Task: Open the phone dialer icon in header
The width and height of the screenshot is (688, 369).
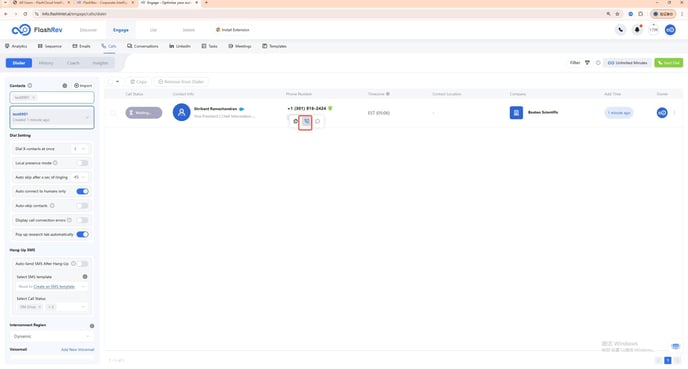Action: pos(620,30)
